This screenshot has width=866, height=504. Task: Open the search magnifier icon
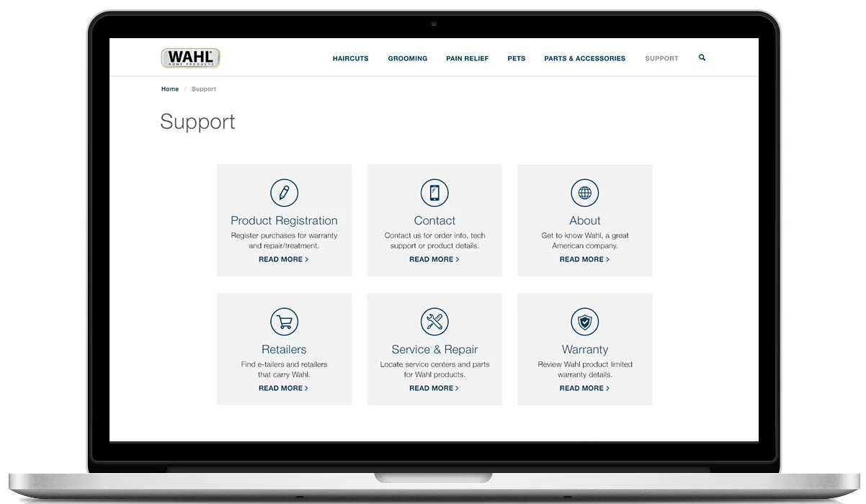702,58
